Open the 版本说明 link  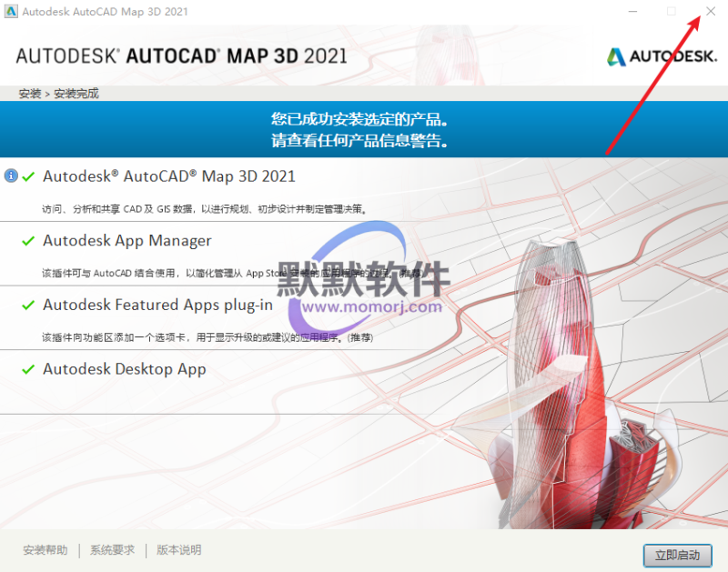point(179,550)
